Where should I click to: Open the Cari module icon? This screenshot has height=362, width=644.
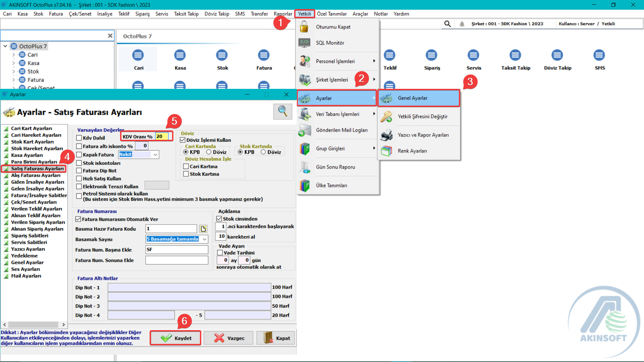(x=138, y=55)
